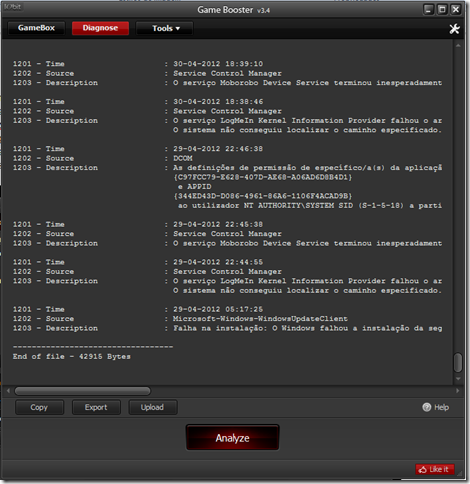Export the diagnostic log

96,407
